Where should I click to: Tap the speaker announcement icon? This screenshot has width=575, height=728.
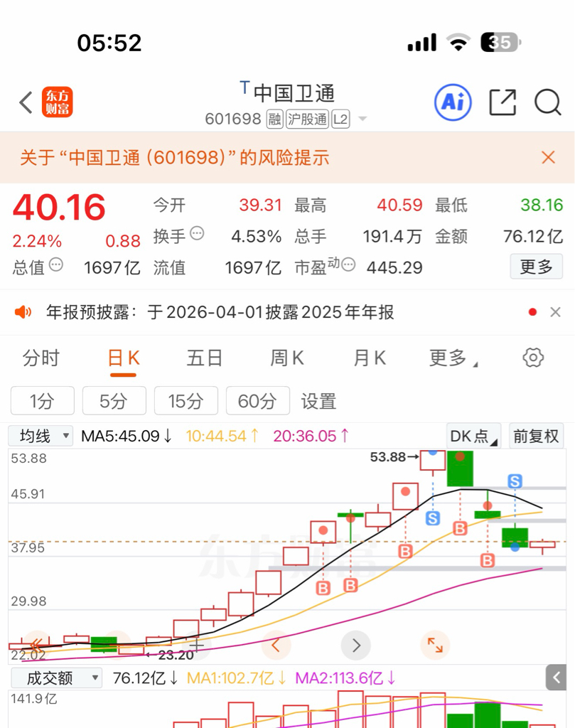point(23,312)
